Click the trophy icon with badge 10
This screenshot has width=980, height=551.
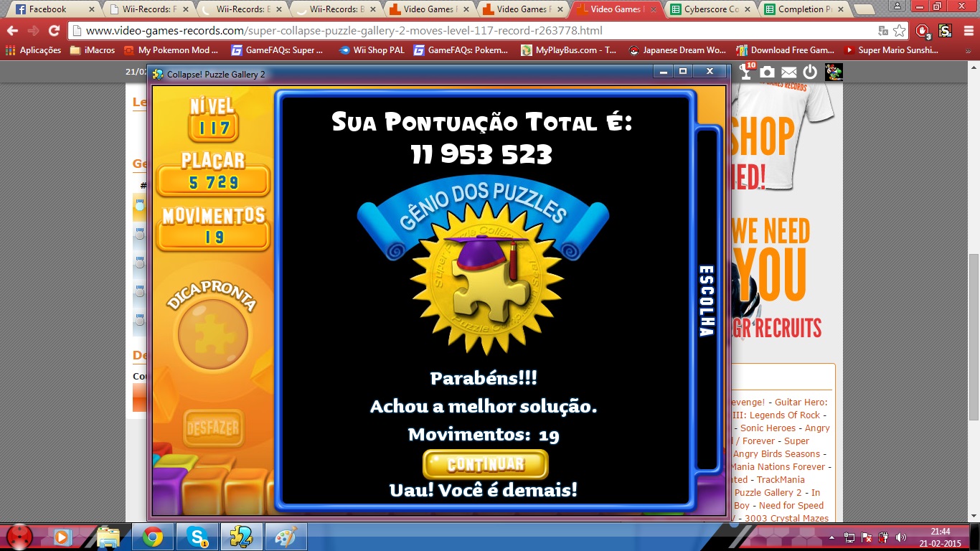pos(746,72)
